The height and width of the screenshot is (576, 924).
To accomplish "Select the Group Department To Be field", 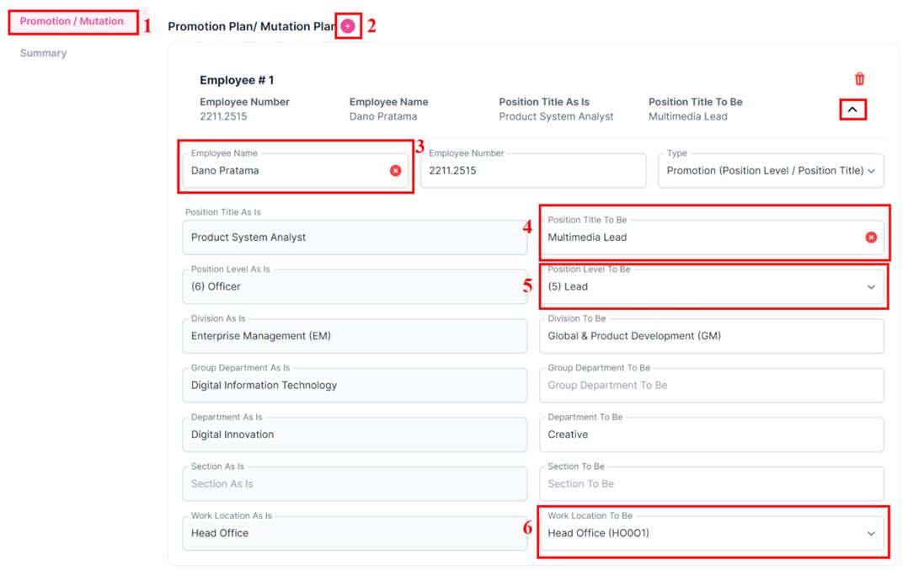I will 711,386.
